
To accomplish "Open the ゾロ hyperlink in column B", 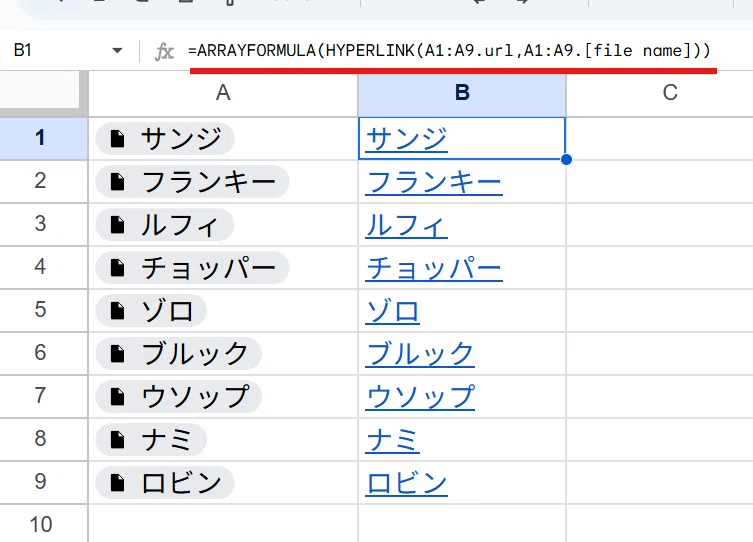I will [x=393, y=311].
